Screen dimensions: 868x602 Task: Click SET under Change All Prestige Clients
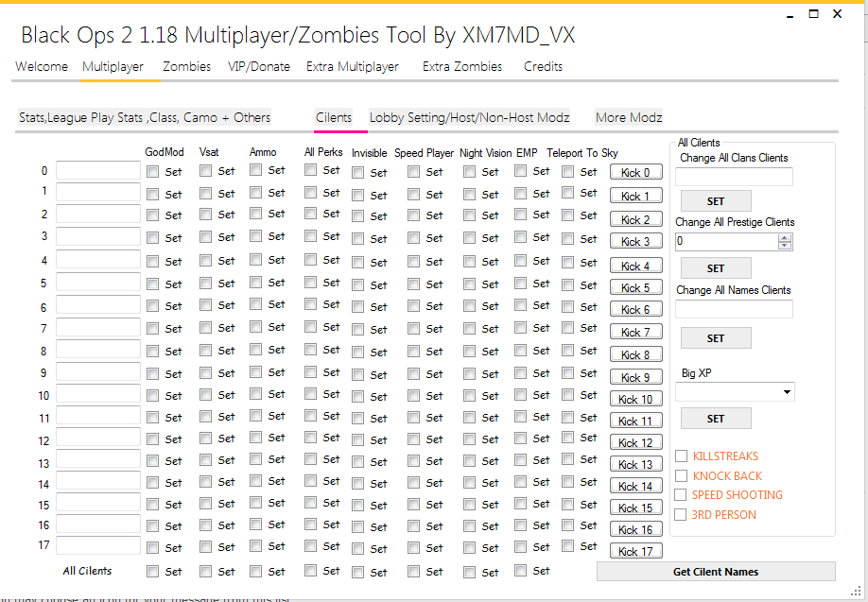[x=716, y=268]
